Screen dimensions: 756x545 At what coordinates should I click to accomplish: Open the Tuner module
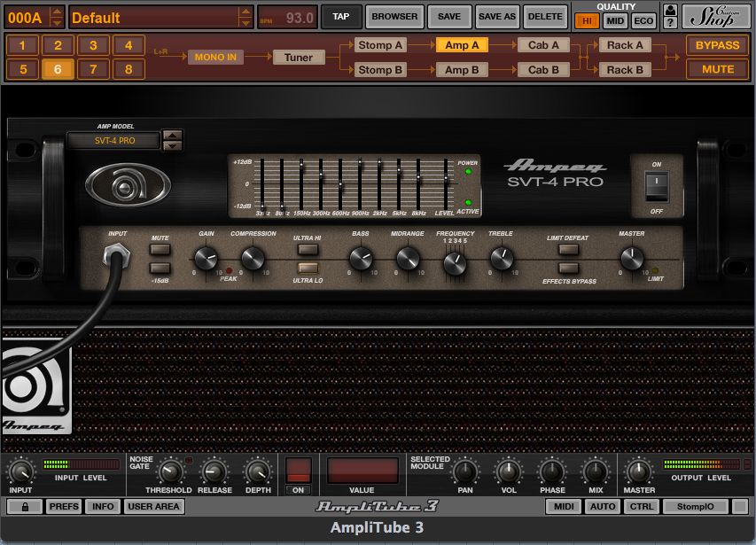299,58
